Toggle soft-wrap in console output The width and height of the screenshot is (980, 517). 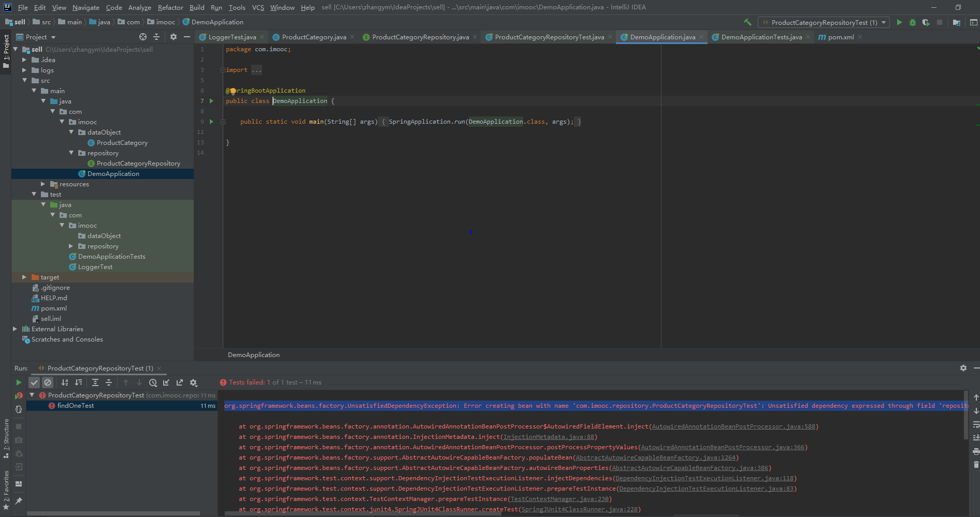[976, 424]
